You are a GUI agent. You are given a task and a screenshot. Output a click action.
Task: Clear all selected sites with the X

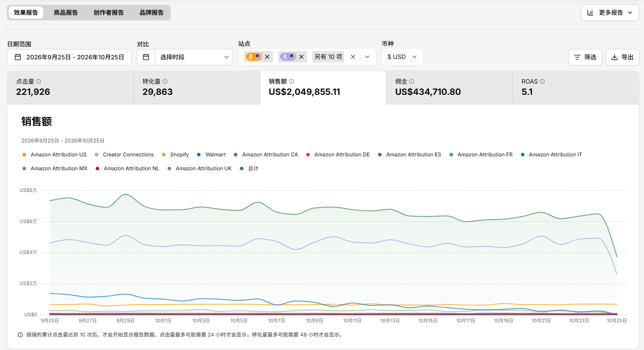353,57
